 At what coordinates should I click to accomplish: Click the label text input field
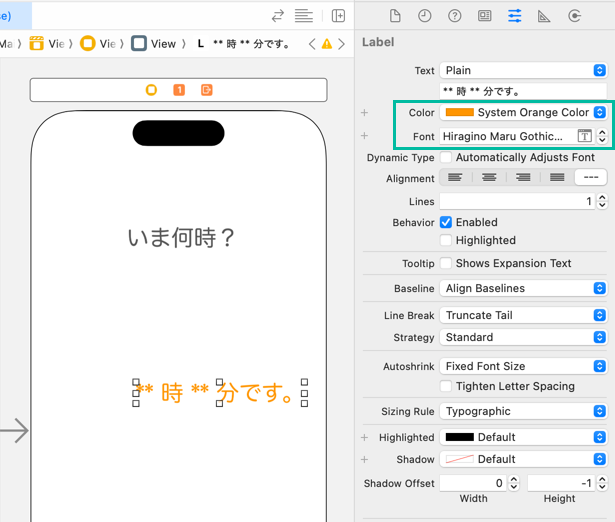pyautogui.click(x=523, y=91)
